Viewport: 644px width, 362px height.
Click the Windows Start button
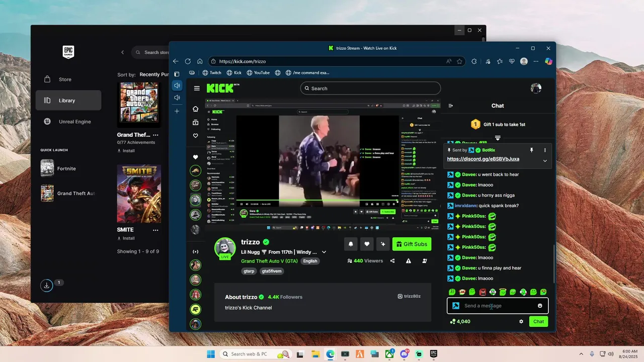point(211,354)
